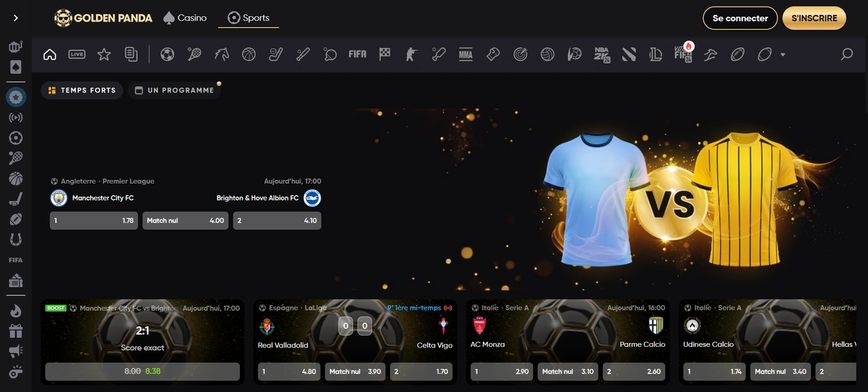
Task: Open the NBA 2K24 esports icon
Action: click(x=601, y=54)
